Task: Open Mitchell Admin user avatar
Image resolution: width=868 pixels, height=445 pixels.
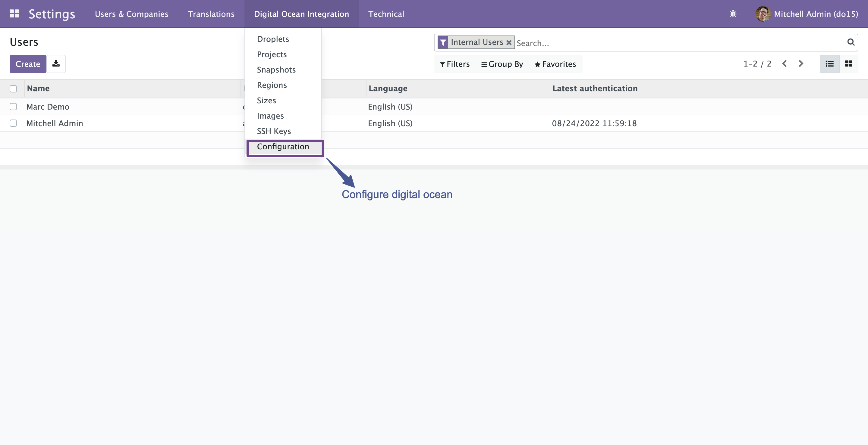Action: coord(763,14)
